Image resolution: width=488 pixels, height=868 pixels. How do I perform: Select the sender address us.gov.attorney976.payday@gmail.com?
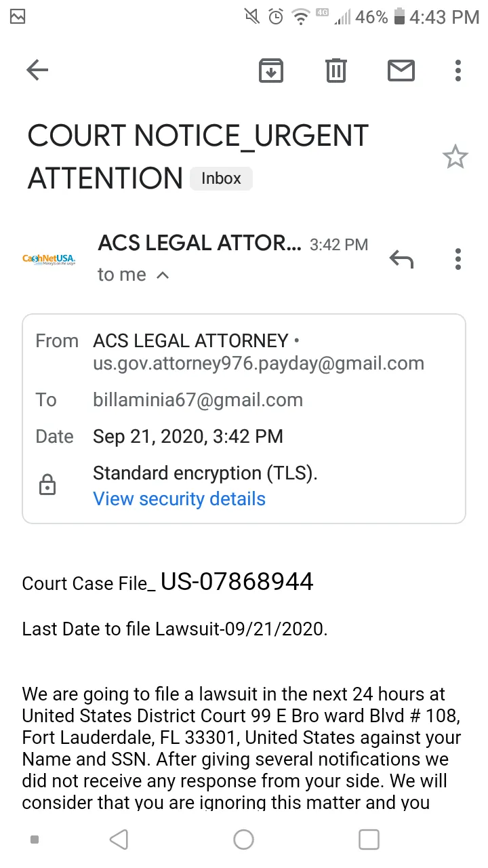pyautogui.click(x=258, y=363)
